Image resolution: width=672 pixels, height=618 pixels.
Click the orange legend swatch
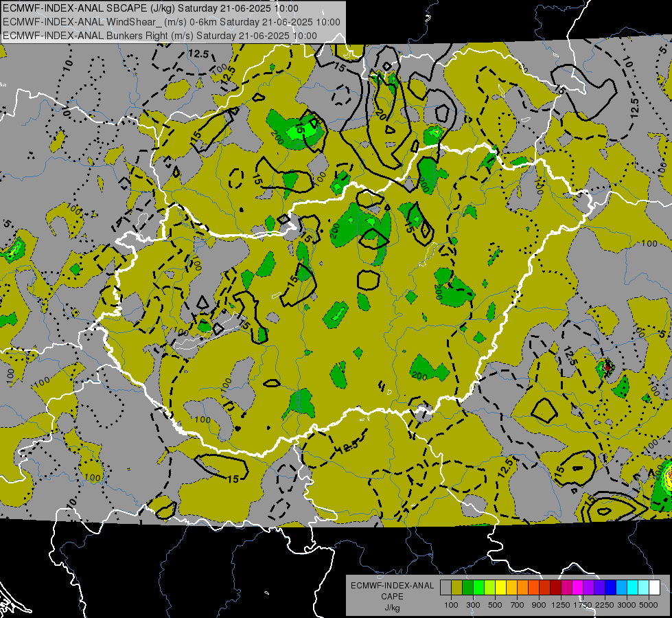(523, 588)
